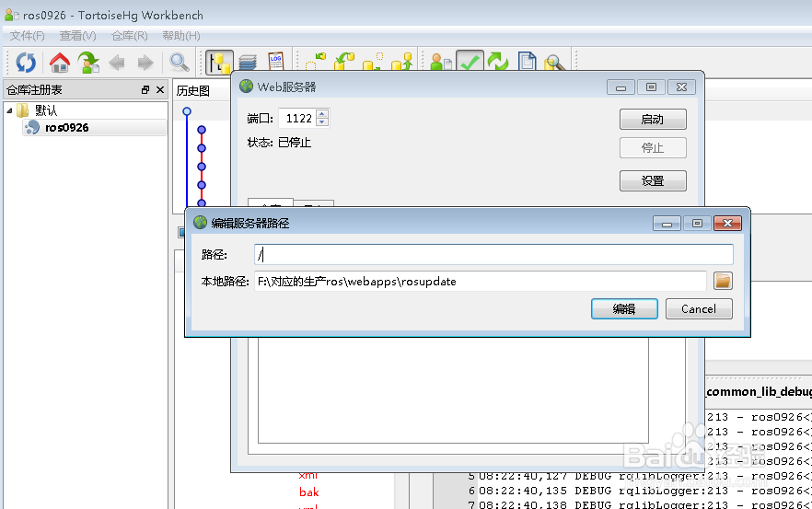Click the blue Refresh arrows toolbar icon
The image size is (812, 509).
tap(26, 63)
